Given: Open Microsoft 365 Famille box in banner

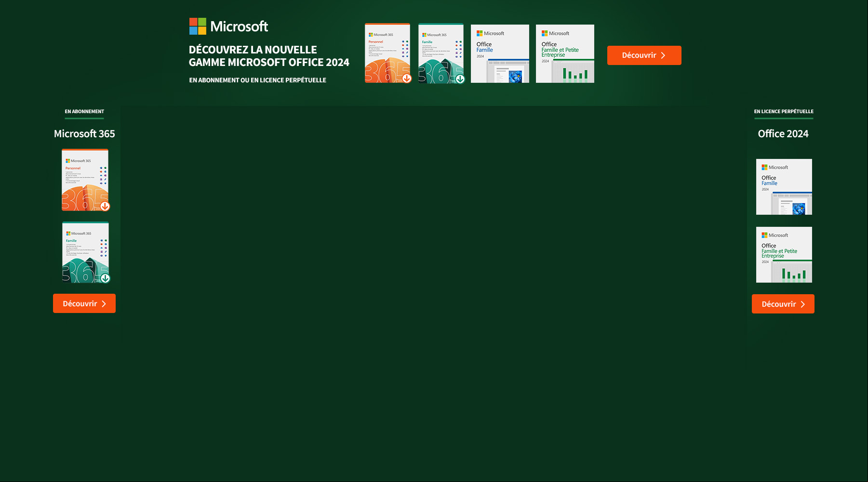Looking at the screenshot, I should pyautogui.click(x=441, y=53).
